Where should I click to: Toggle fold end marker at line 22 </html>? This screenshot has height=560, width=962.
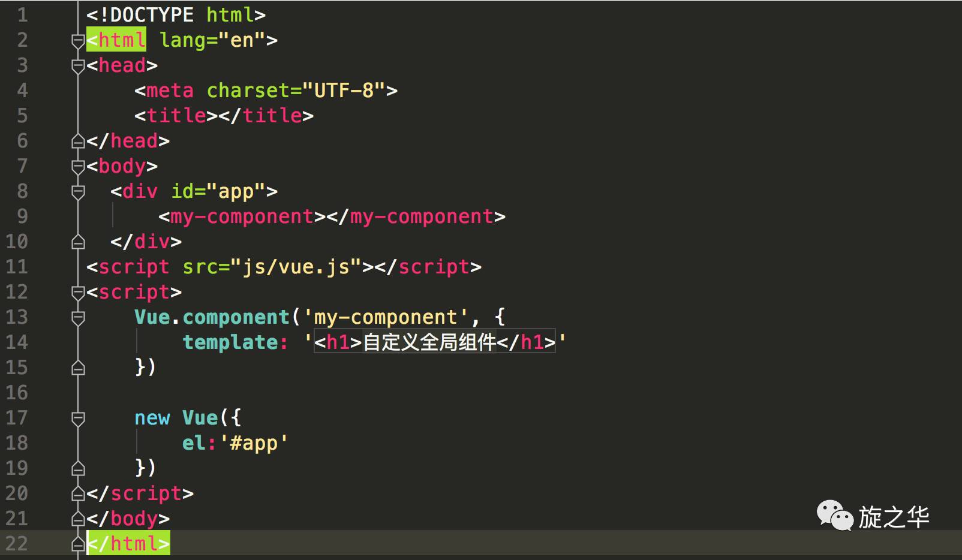[x=78, y=544]
